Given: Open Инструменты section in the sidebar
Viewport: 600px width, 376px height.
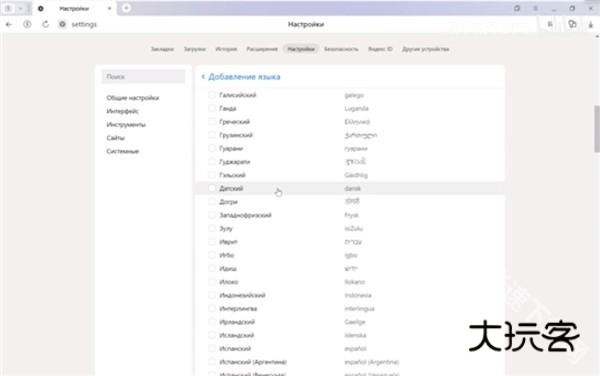Looking at the screenshot, I should click(x=126, y=125).
